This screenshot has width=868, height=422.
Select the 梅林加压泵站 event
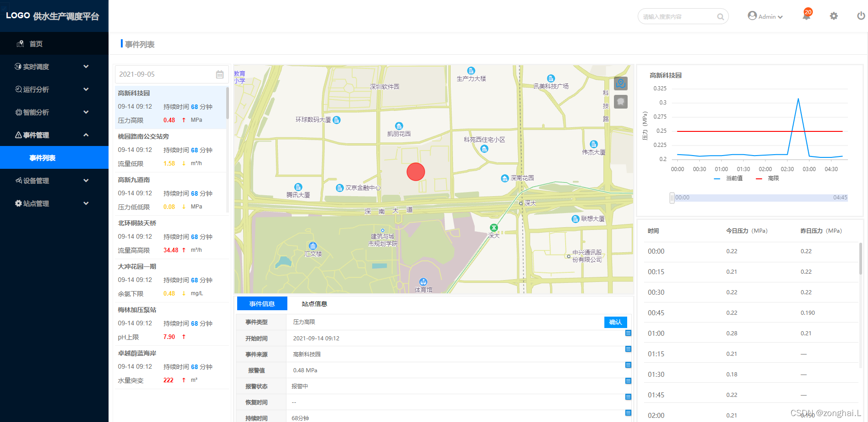point(171,324)
